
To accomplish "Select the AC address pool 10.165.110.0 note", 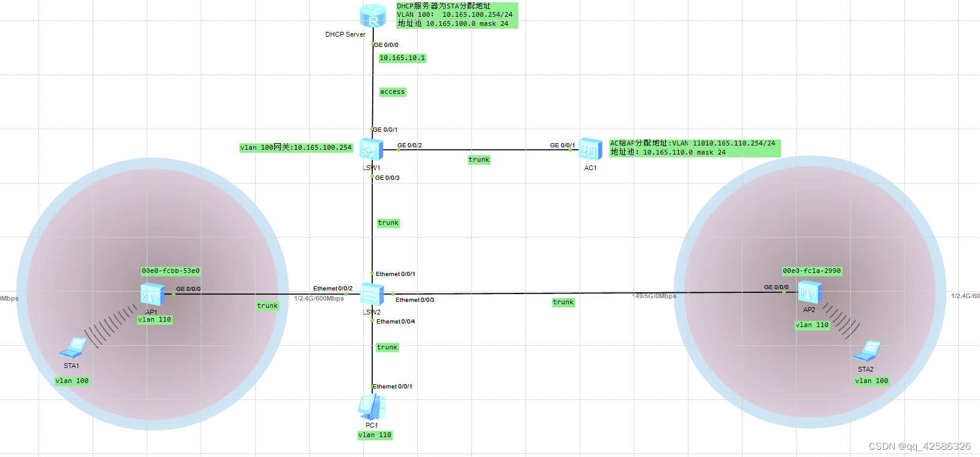I will (695, 148).
